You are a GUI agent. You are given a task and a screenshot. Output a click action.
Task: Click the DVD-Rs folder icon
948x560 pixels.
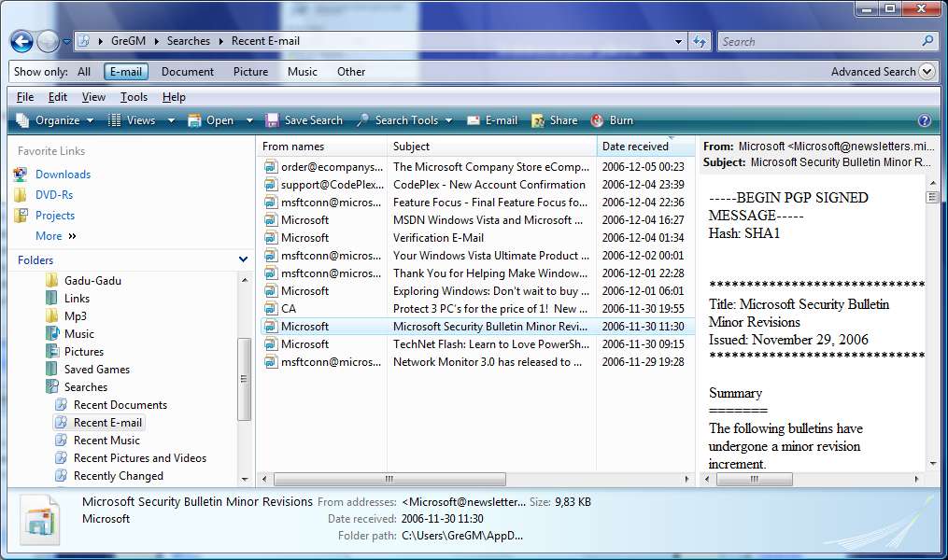click(21, 194)
